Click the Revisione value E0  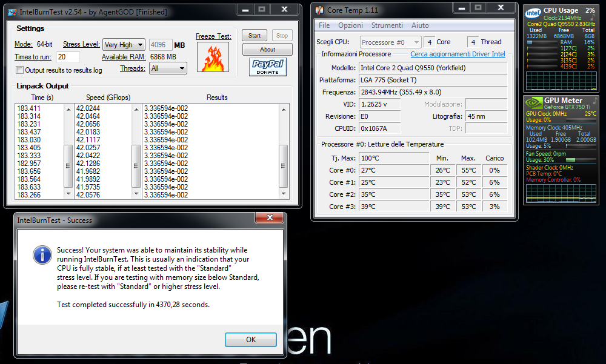(379, 116)
